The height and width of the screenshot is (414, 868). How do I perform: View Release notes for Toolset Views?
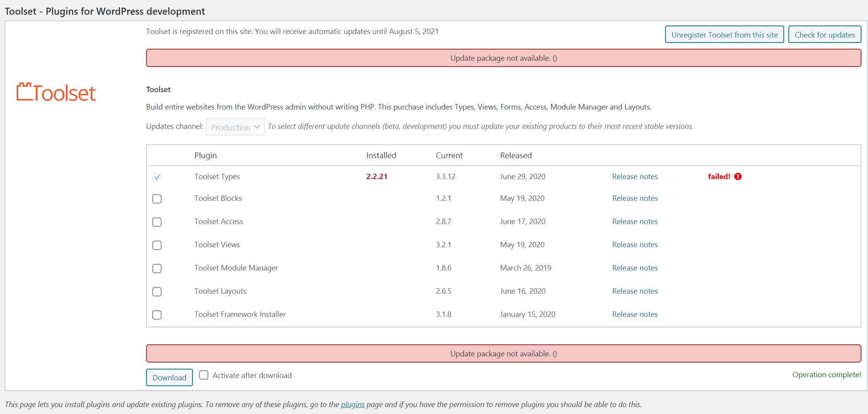[x=635, y=245]
